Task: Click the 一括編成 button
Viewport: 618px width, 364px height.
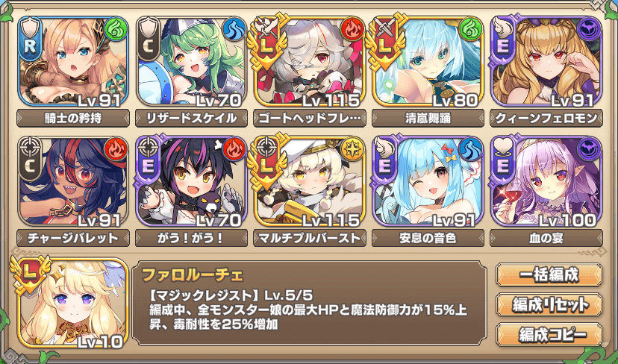Action: pyautogui.click(x=549, y=274)
